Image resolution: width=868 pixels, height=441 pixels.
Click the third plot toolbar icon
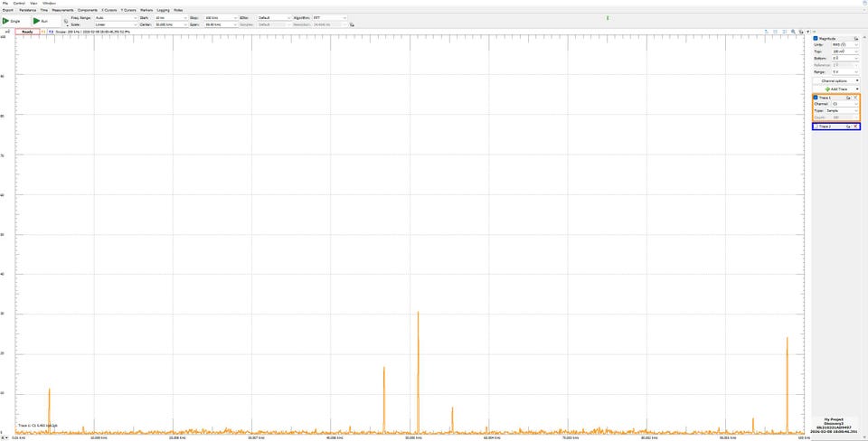[x=785, y=32]
